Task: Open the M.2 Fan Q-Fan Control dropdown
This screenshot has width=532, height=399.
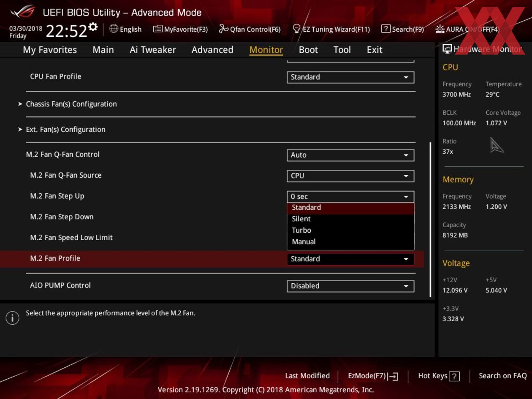Action: click(x=350, y=155)
